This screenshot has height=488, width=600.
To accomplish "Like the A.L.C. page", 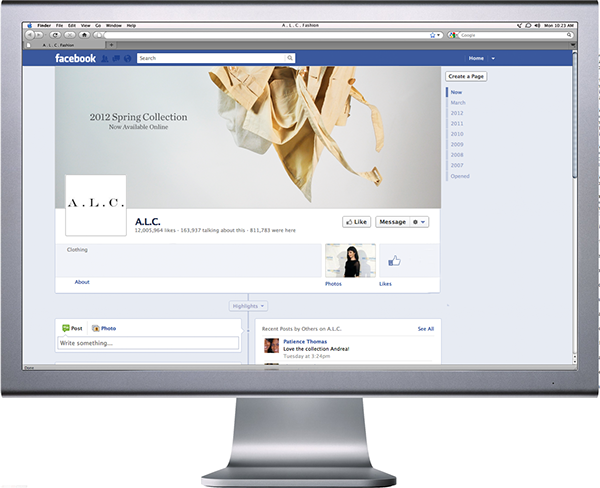I will click(x=356, y=222).
